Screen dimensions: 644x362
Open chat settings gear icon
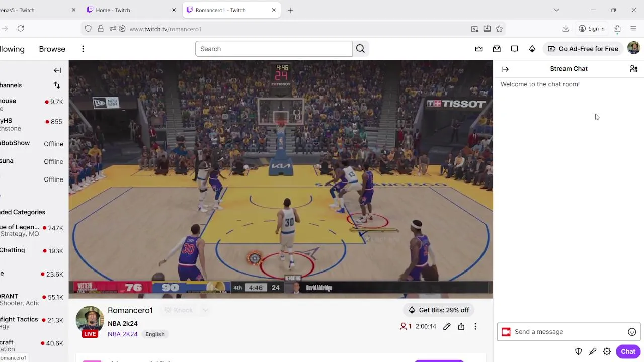pos(607,351)
